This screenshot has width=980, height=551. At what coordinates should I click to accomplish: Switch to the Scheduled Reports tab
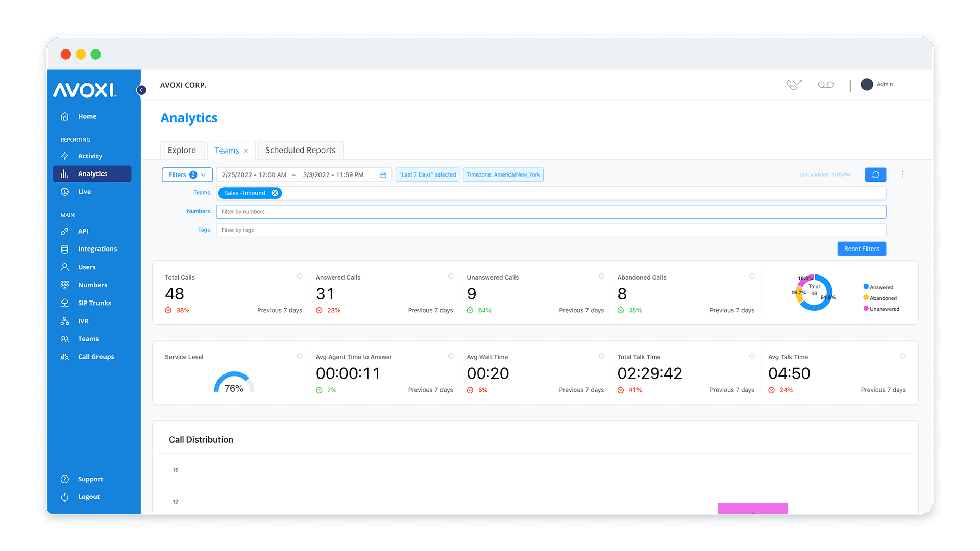[301, 150]
